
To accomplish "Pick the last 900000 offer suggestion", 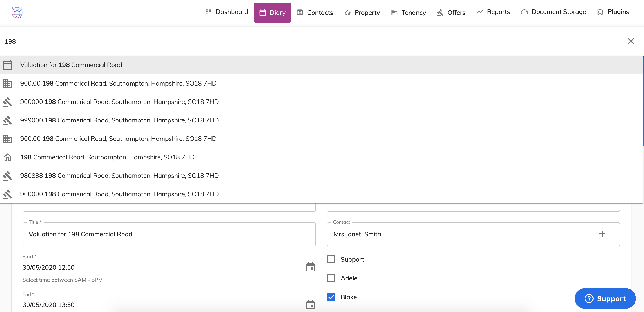I will [x=119, y=194].
